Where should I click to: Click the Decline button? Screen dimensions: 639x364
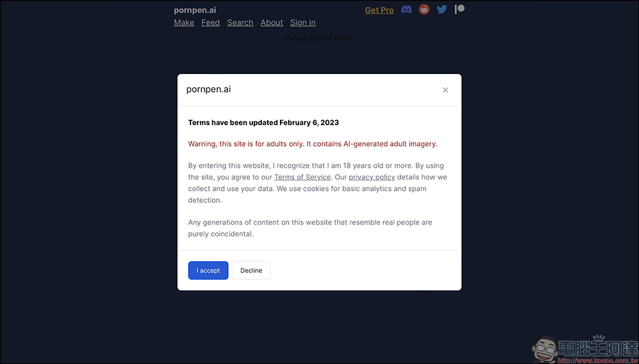click(x=251, y=270)
